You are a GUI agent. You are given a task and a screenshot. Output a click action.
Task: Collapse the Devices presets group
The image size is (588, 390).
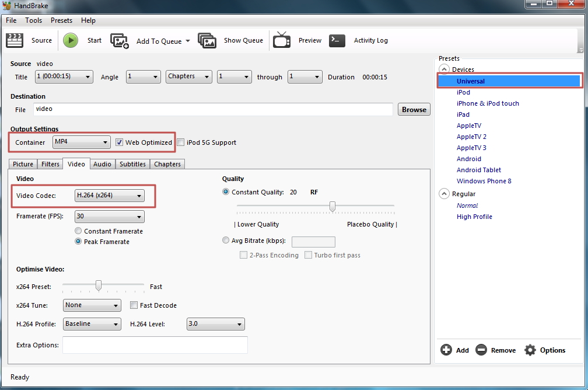[x=444, y=69]
